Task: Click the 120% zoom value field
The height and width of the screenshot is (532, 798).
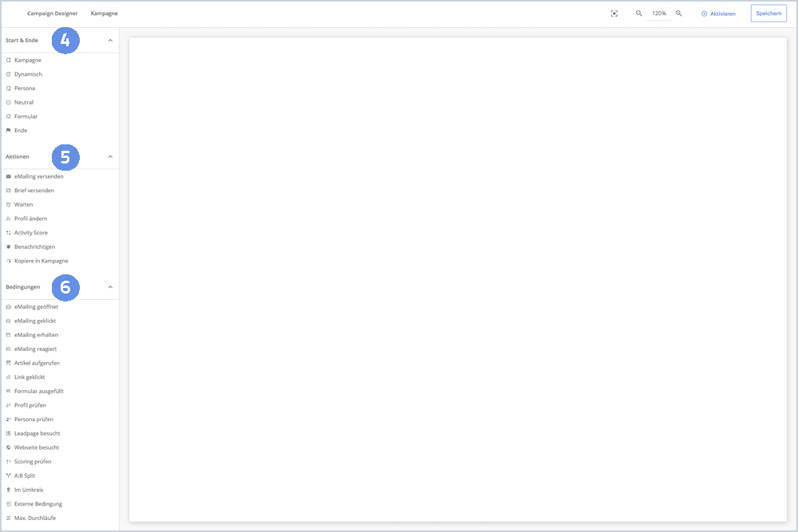Action: [659, 14]
